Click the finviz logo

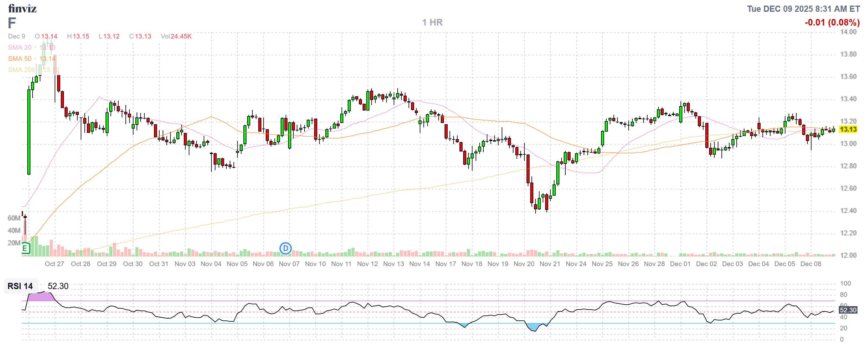(22, 8)
